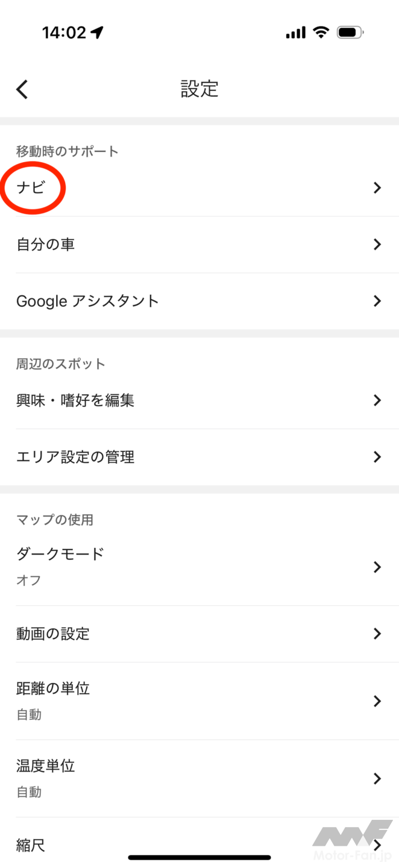Tap the chevron beside 温度単位
The width and height of the screenshot is (399, 868).
(x=377, y=778)
